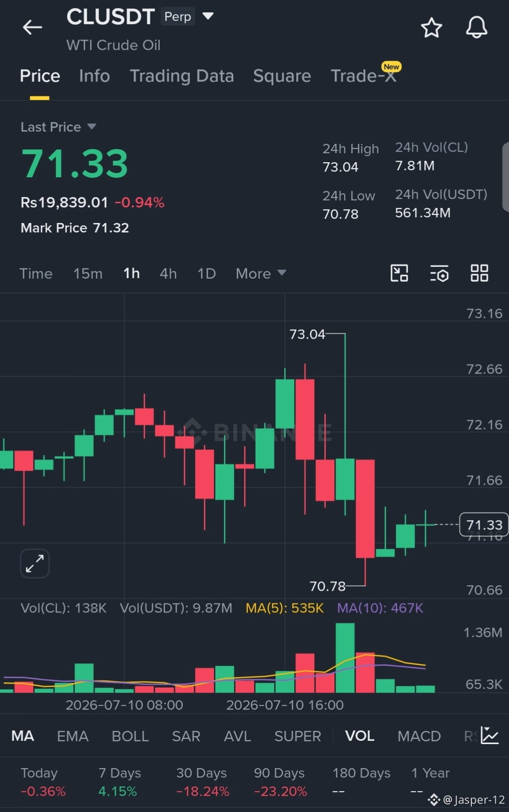Screen dimensions: 509x812
Task: Open price alerts via bell icon
Action: [x=476, y=27]
